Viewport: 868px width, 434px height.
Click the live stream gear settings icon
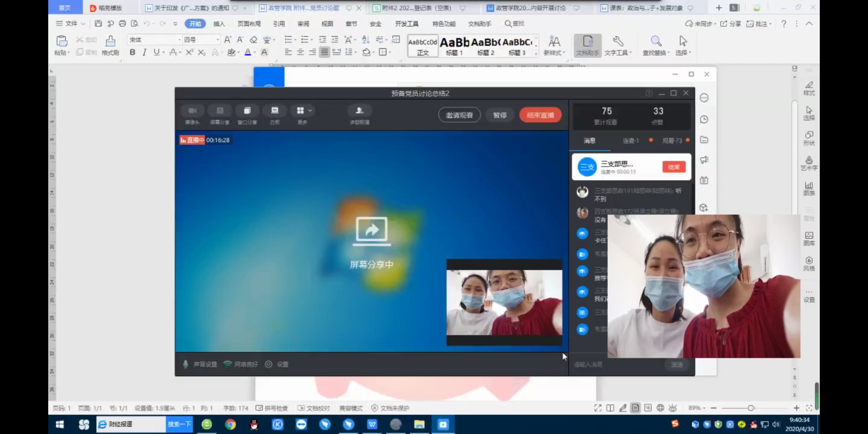point(269,364)
